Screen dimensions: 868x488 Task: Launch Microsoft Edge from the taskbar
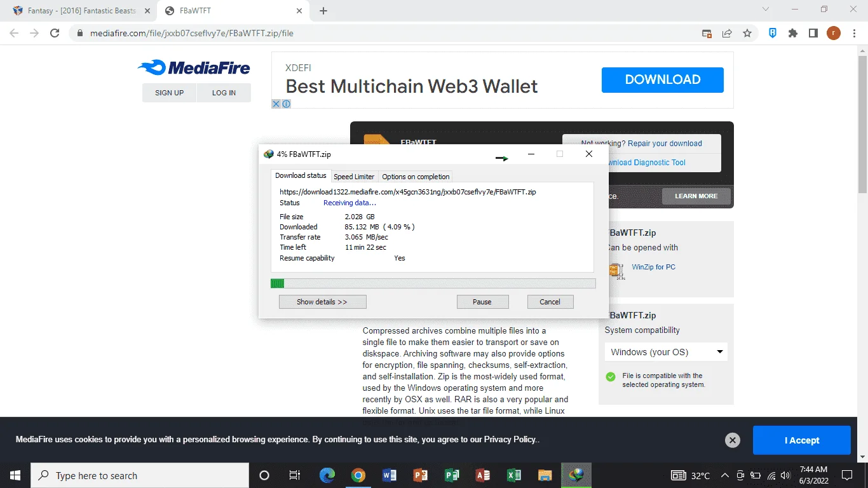pyautogui.click(x=327, y=475)
